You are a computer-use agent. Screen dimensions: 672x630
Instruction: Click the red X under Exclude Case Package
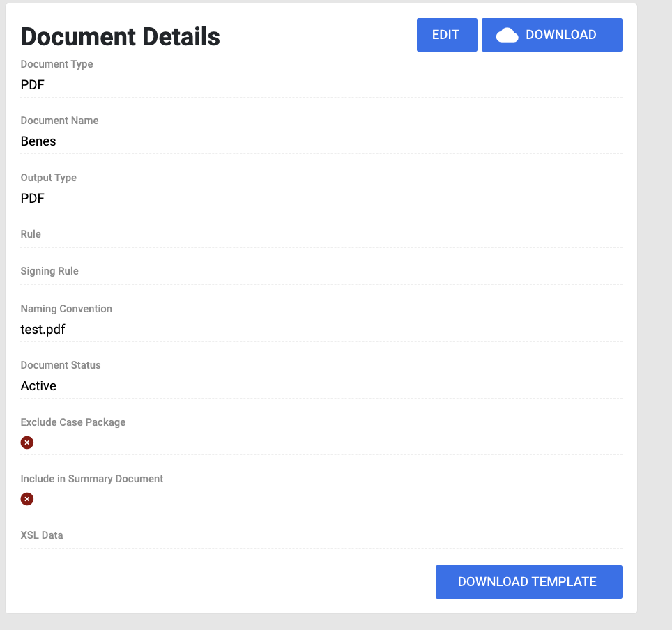click(x=26, y=443)
